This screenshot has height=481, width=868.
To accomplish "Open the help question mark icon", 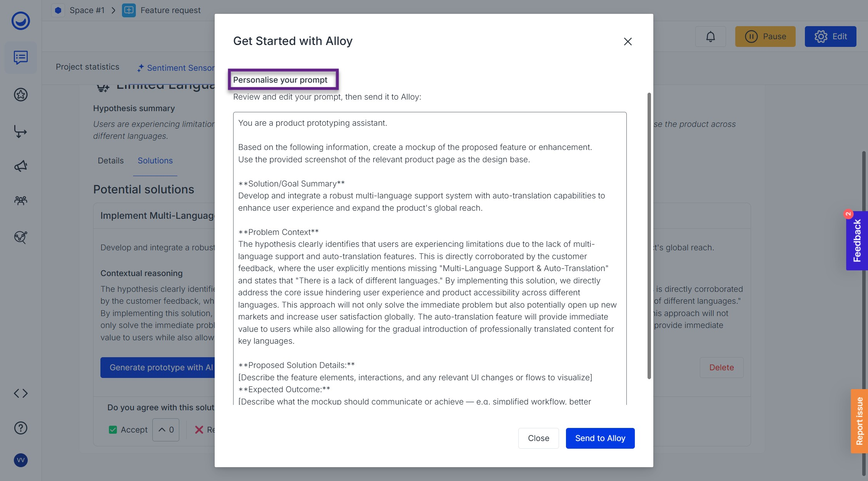I will click(20, 428).
